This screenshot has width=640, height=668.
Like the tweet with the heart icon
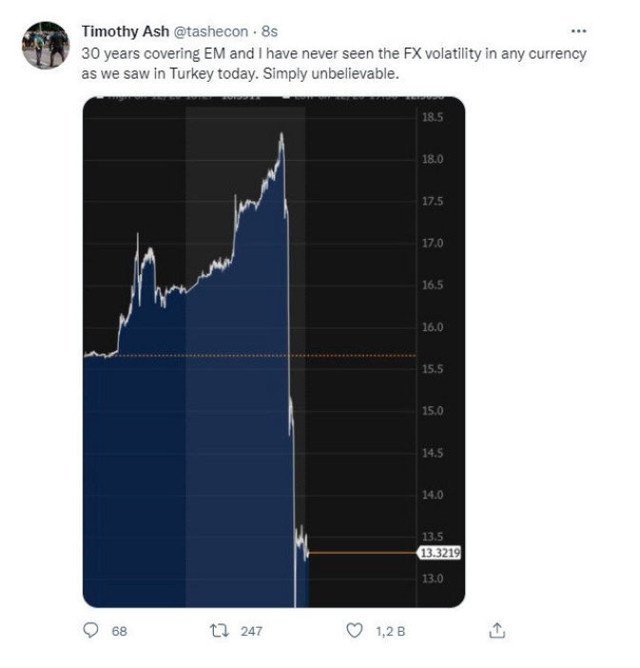pos(353,631)
